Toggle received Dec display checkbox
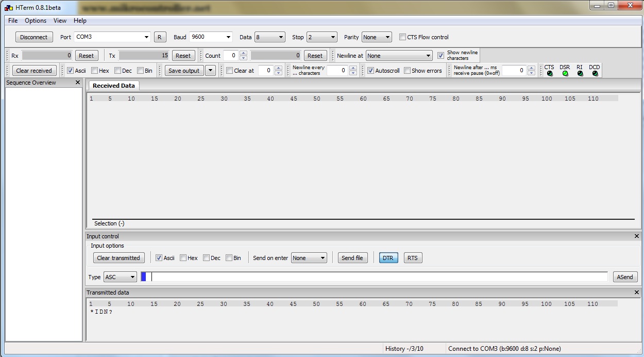Screen dimensions: 644x357 click(x=117, y=71)
